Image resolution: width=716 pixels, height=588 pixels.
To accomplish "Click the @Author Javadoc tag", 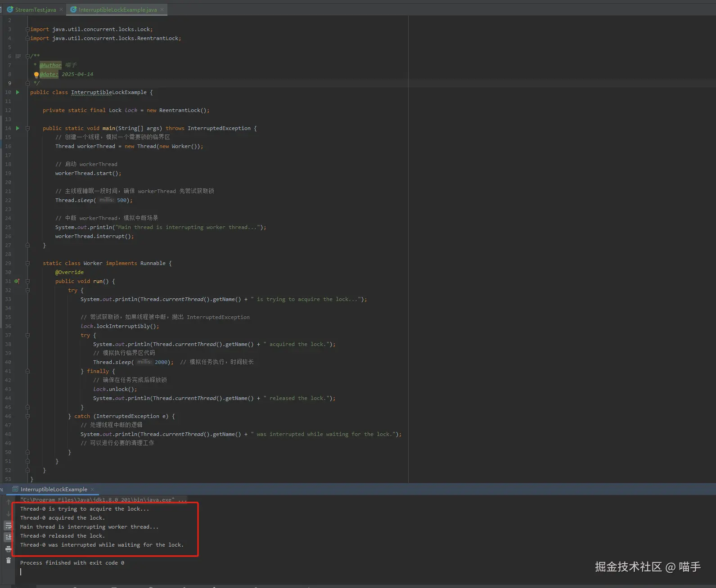I will point(50,65).
